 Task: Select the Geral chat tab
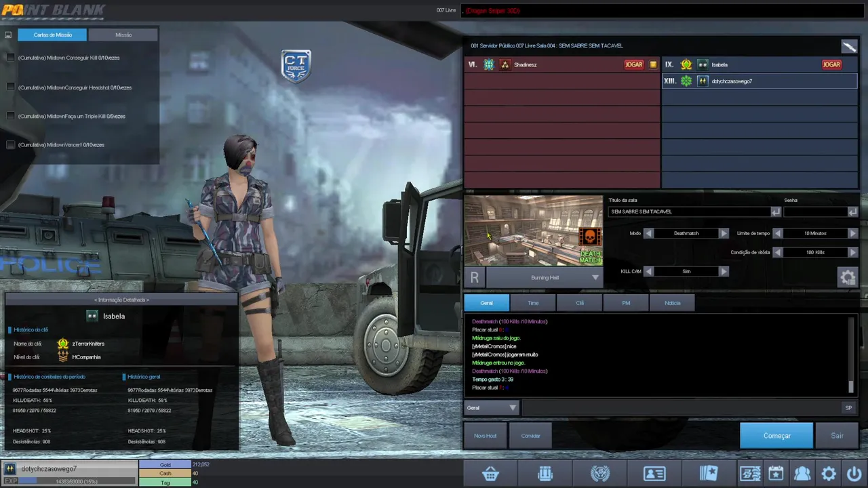pyautogui.click(x=486, y=303)
